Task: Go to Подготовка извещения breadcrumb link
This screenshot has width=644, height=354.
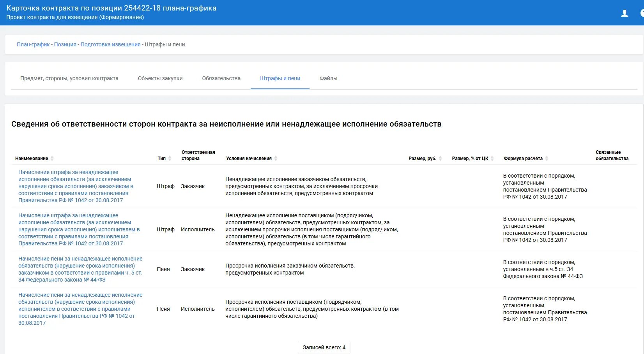Action: 110,44
